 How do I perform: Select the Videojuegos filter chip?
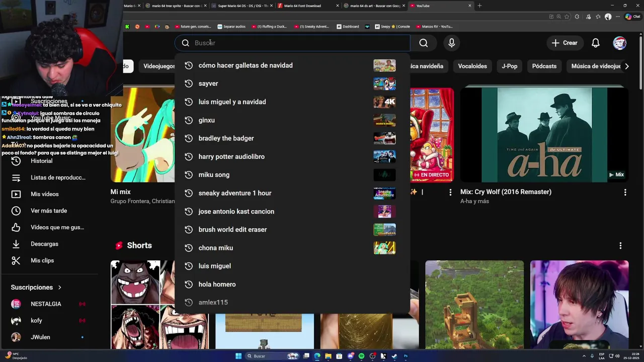click(159, 66)
